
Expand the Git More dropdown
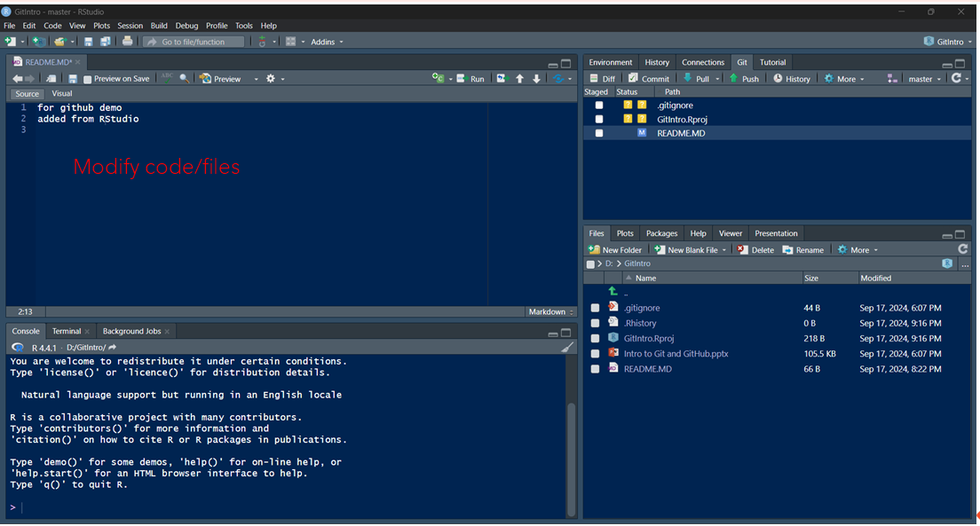(x=844, y=79)
